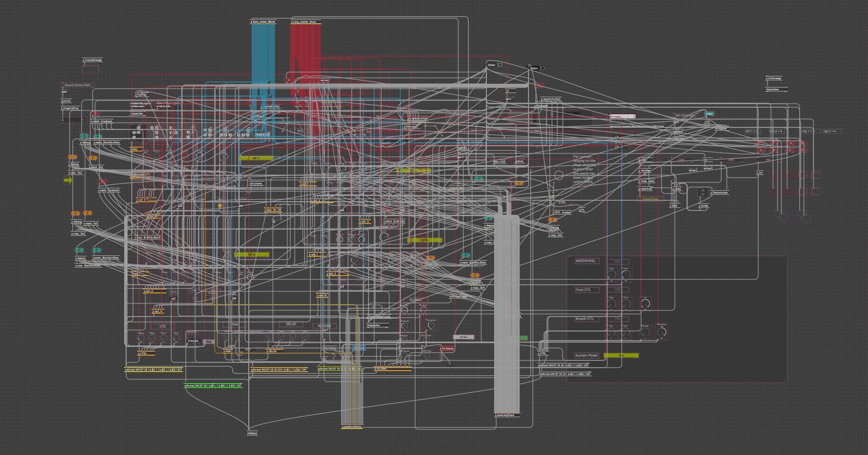
Task: Open the dropdown under p DragAndDrop
Action: [x=72, y=120]
